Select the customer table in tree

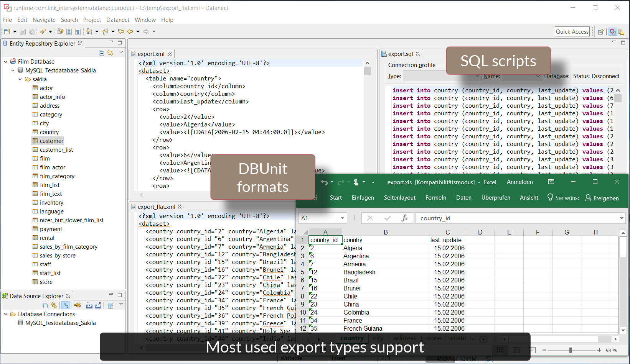tap(51, 141)
